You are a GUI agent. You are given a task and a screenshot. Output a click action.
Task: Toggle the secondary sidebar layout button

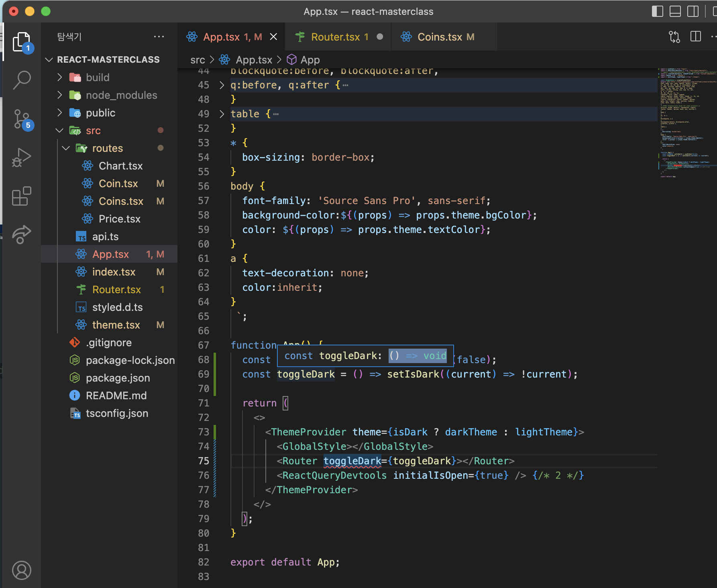[693, 11]
